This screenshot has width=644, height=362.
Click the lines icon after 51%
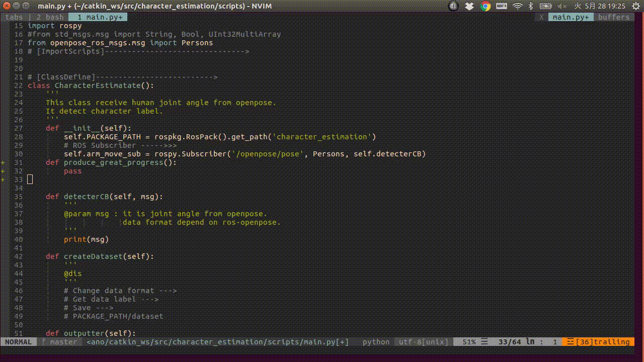[484, 342]
